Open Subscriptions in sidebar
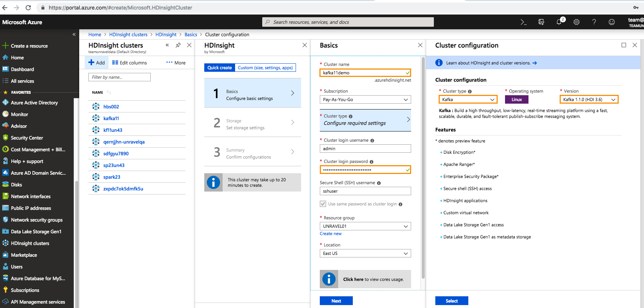Viewport: 644px width, 308px height. 25,290
